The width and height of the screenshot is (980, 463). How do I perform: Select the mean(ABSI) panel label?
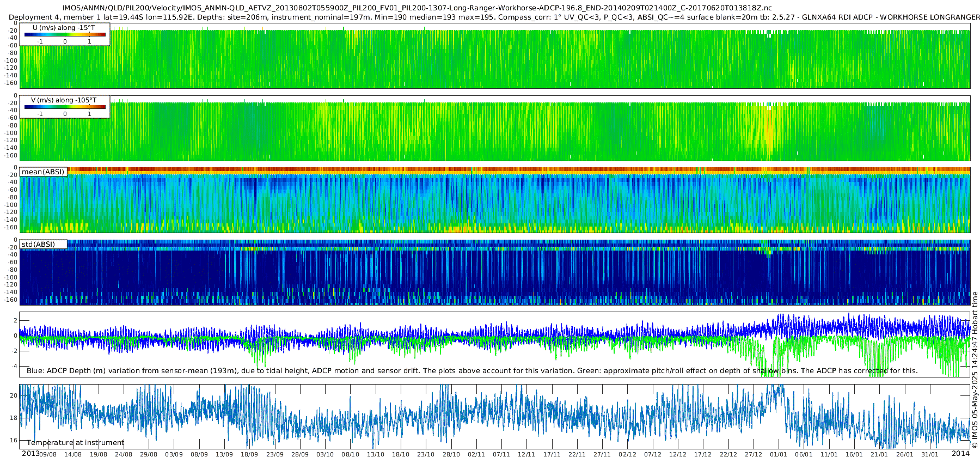[43, 172]
